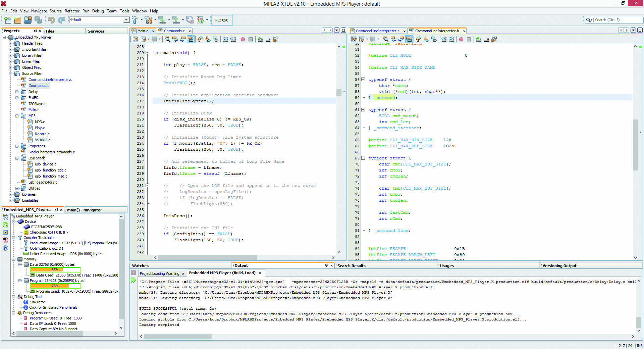Click the Clean and Build hammer-broom icon
This screenshot has height=349, width=644.
[148, 20]
